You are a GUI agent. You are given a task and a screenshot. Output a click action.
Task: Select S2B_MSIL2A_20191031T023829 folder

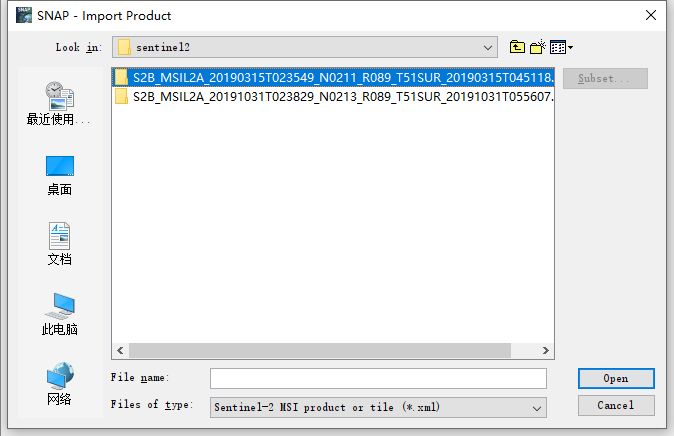click(333, 97)
